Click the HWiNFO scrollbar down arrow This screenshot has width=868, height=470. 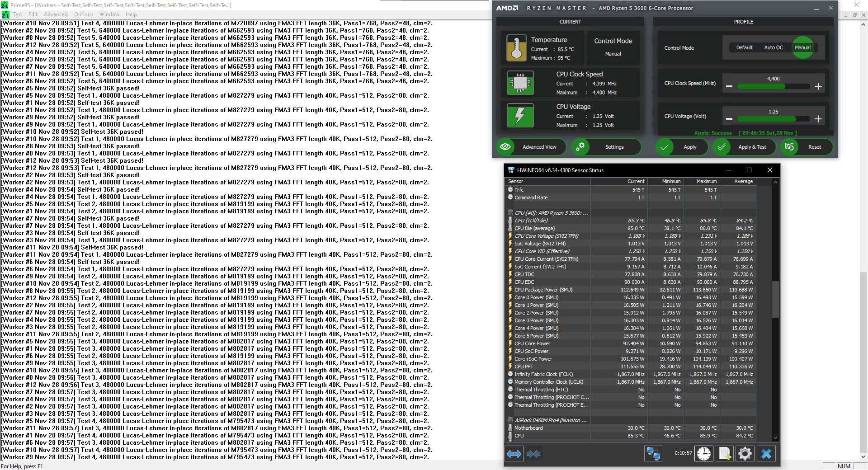[775, 437]
